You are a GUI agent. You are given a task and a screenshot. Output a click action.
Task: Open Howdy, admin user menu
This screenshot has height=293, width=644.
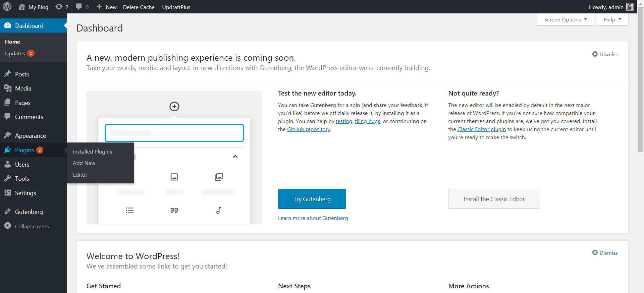[x=611, y=7]
